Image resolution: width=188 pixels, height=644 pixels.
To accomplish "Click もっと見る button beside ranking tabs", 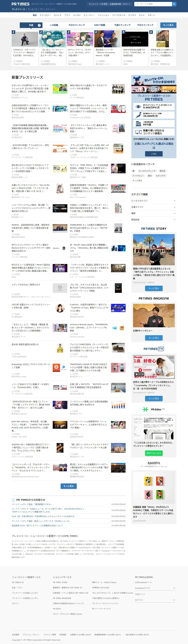I will coord(168,25).
